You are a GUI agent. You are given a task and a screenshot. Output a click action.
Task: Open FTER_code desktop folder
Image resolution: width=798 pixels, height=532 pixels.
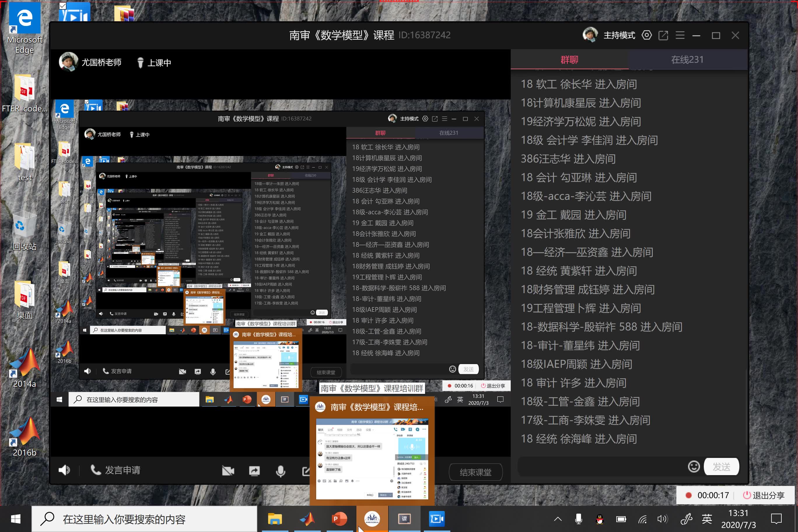[24, 93]
